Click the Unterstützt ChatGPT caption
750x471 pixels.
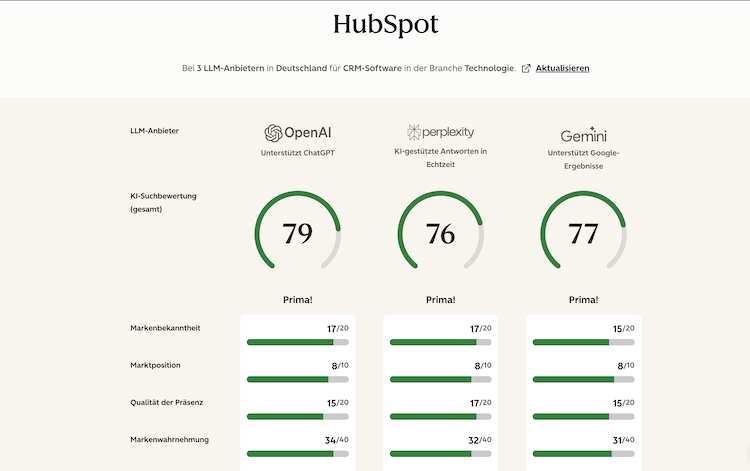point(298,153)
